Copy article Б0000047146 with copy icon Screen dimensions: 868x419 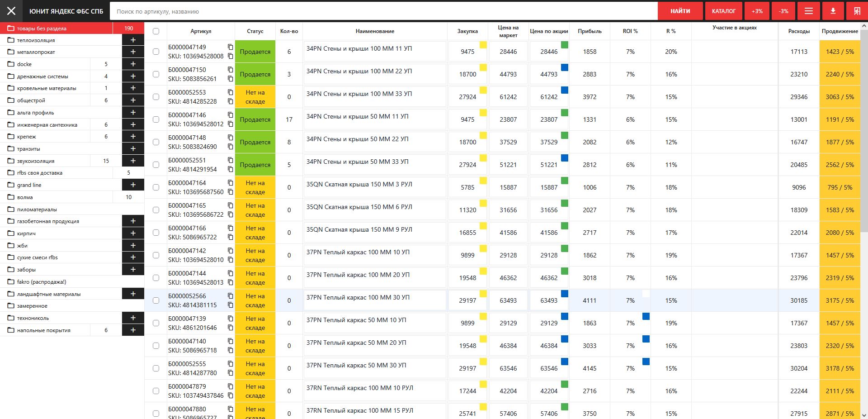tap(230, 115)
